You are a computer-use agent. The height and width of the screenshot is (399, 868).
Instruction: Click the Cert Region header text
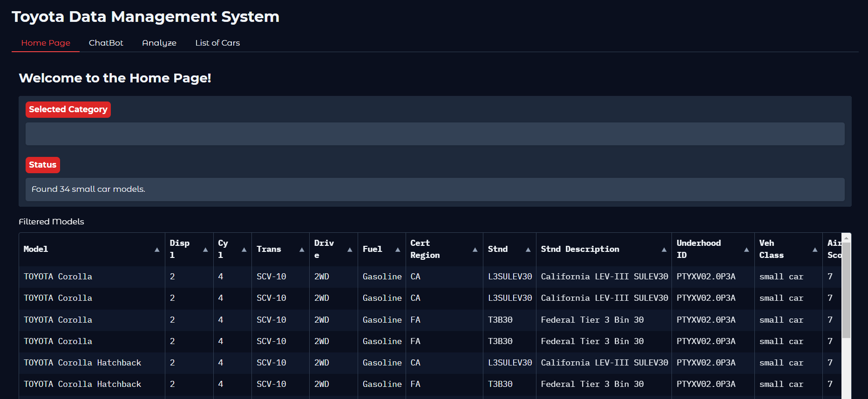[x=425, y=249]
